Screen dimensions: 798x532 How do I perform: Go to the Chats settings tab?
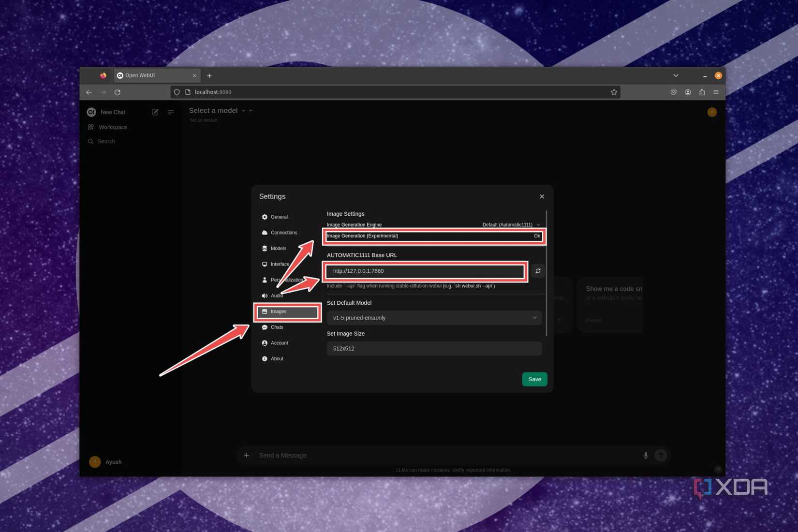pyautogui.click(x=273, y=327)
